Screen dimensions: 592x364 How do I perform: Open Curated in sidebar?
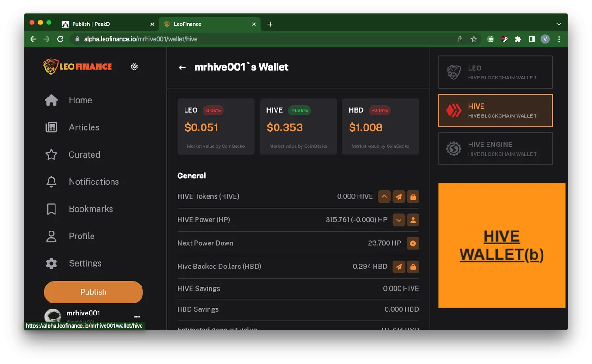(85, 155)
